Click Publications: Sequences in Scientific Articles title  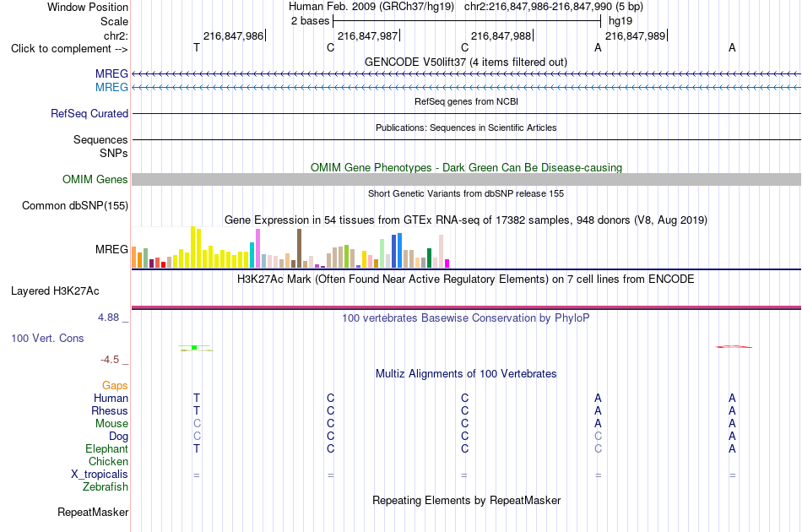(x=466, y=128)
